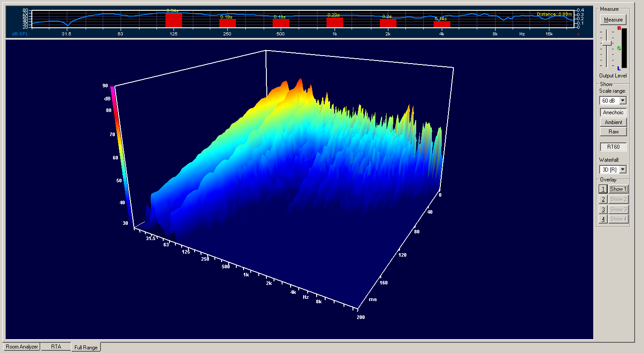The height and width of the screenshot is (353, 644).
Task: Select the Raw display mode
Action: (x=613, y=132)
